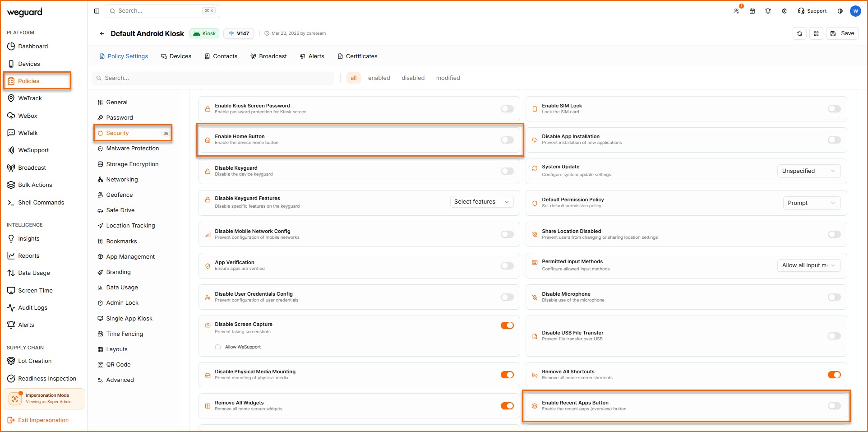This screenshot has width=868, height=432.
Task: Toggle the theme contrast icon in header
Action: coord(840,11)
